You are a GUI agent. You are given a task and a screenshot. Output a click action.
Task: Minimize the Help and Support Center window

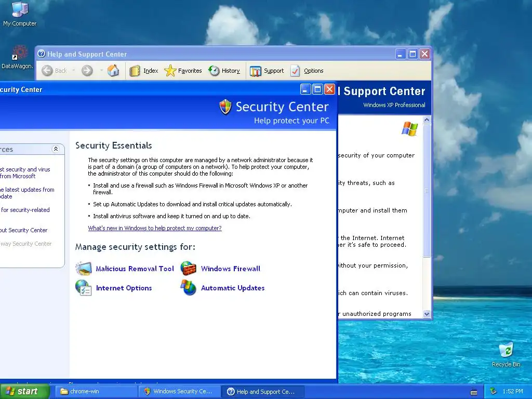pos(401,54)
